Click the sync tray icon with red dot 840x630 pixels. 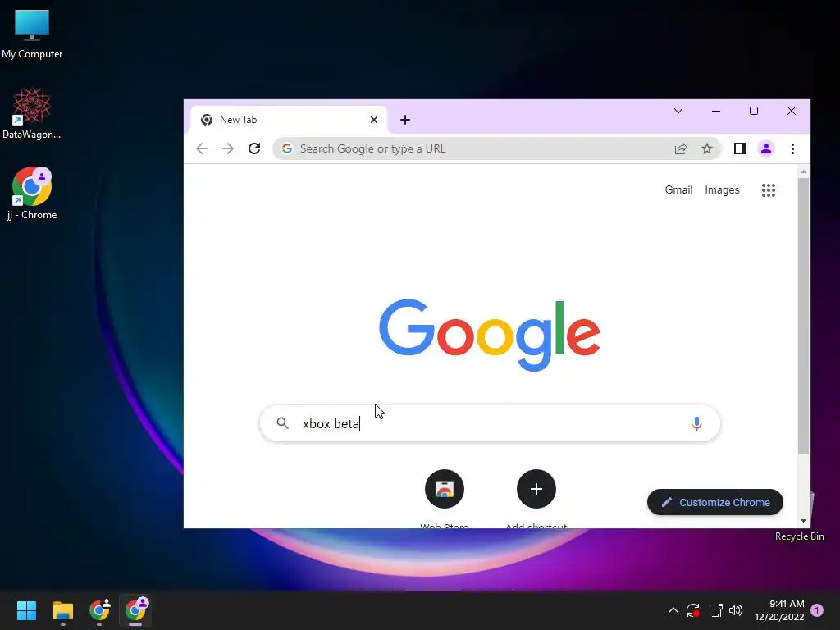point(693,610)
